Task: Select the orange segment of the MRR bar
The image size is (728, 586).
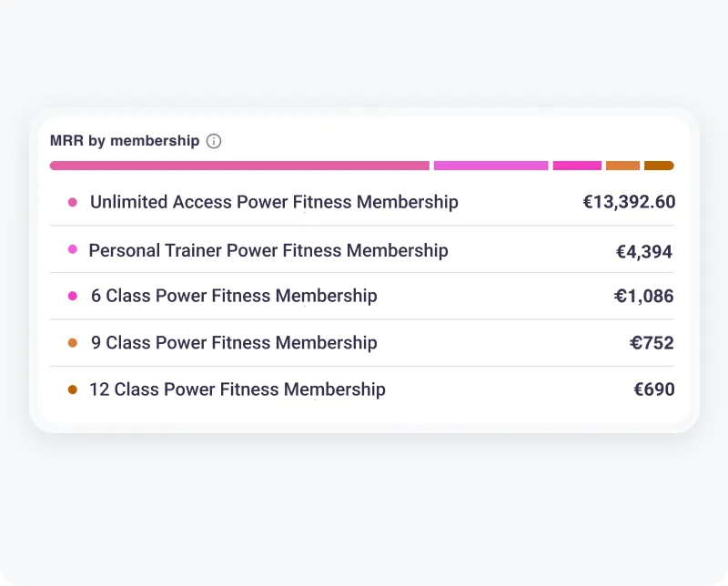Action: [x=622, y=166]
